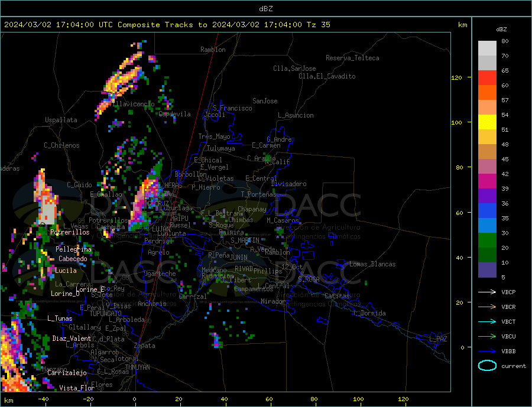This screenshot has height=407, width=532.
Task: Pick the magenta 42–39 dBZ swatch
Action: pos(487,181)
